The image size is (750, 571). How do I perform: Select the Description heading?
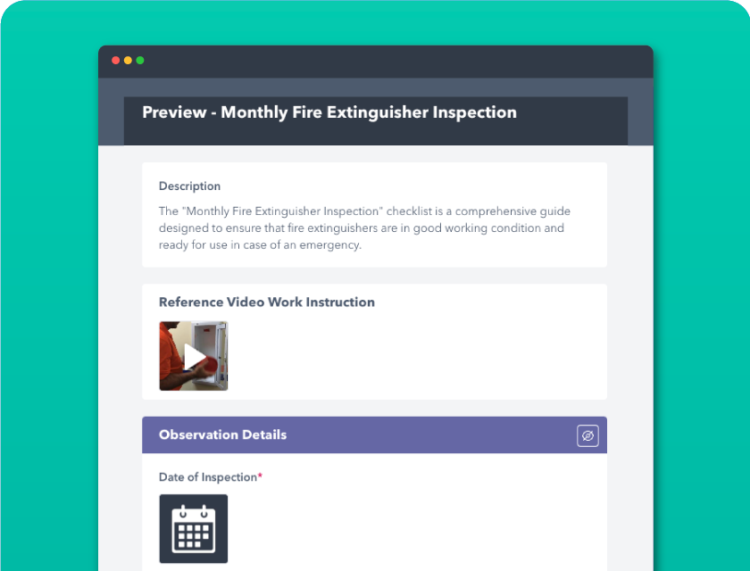click(x=190, y=186)
